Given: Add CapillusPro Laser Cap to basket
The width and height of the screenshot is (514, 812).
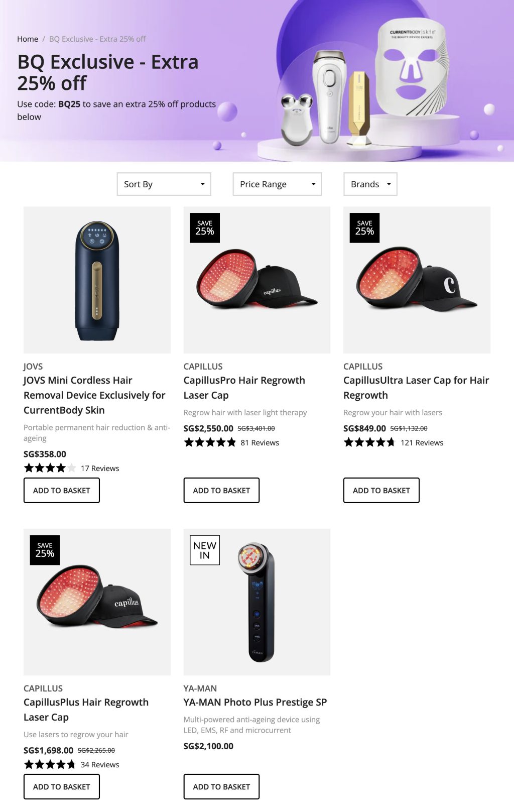Looking at the screenshot, I should 221,490.
